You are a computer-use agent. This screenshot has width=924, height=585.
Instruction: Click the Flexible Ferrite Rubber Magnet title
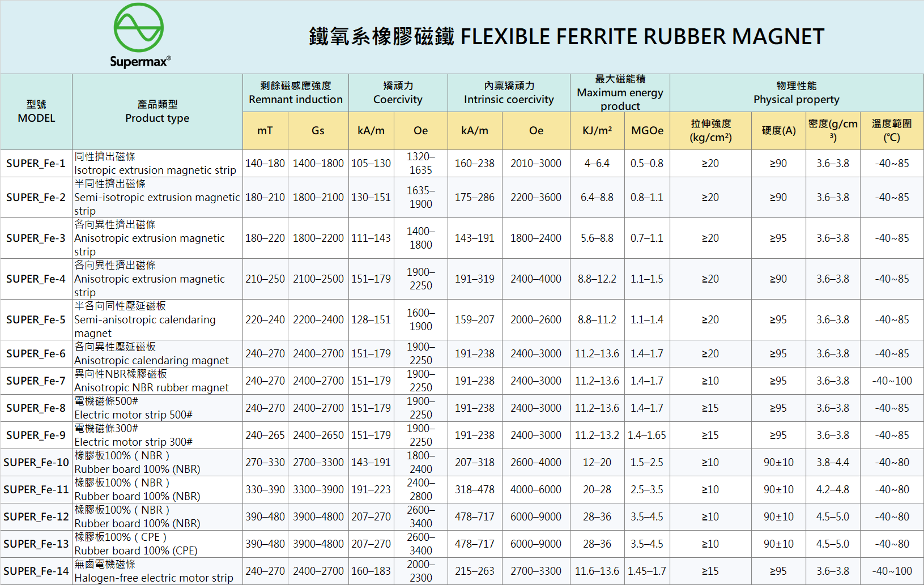(x=566, y=37)
